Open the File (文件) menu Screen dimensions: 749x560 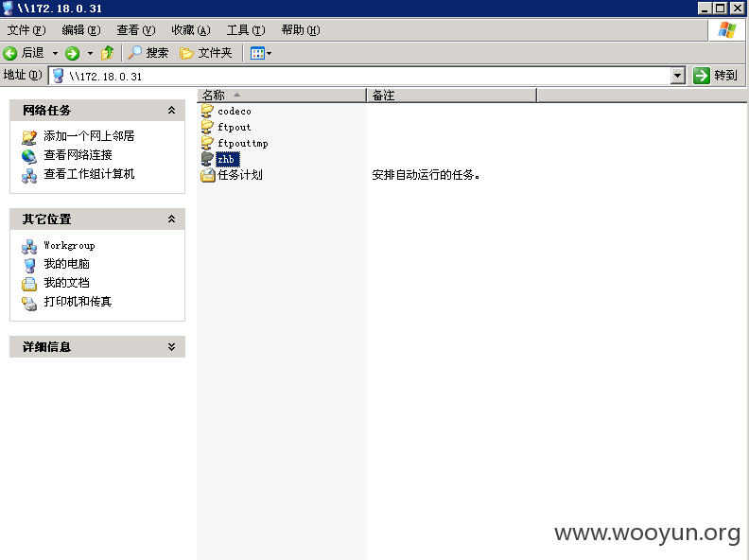click(x=26, y=30)
